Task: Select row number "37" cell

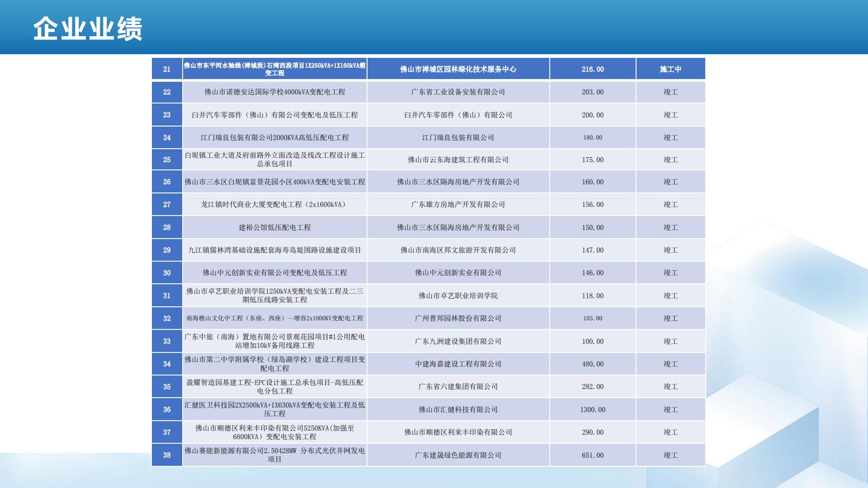Action: coord(167,432)
